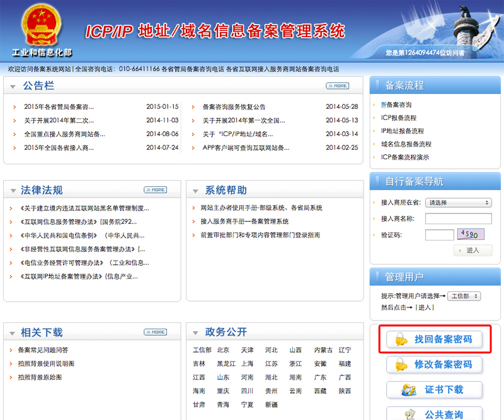This screenshot has width=504, height=420.
Task: Open 前置审批部门和专项内容管理部门登录指南
Action: pos(260,236)
